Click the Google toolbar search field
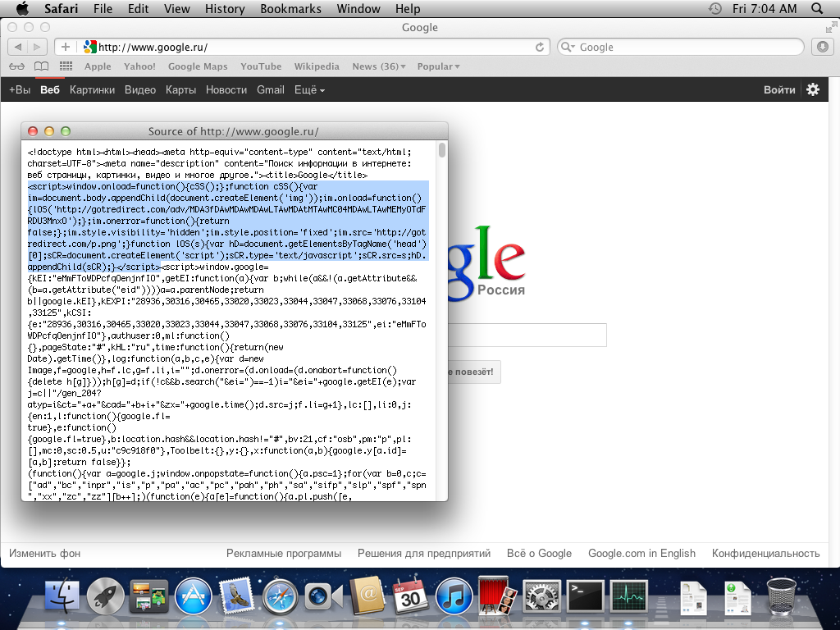Image resolution: width=840 pixels, height=630 pixels. click(x=681, y=47)
